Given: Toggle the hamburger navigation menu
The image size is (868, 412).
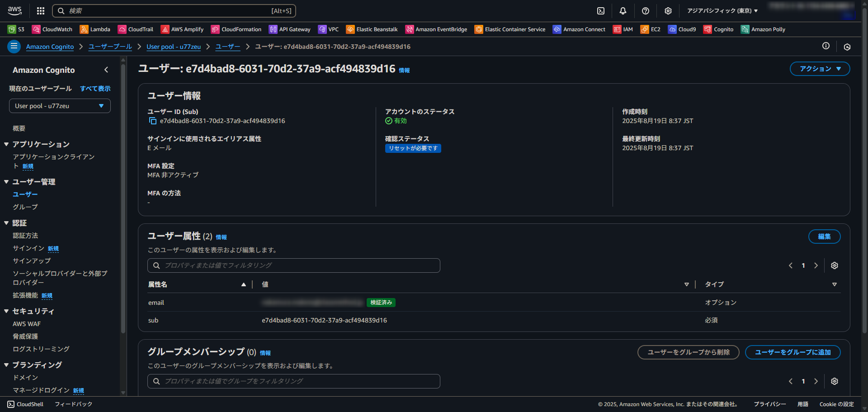Looking at the screenshot, I should click(x=14, y=46).
